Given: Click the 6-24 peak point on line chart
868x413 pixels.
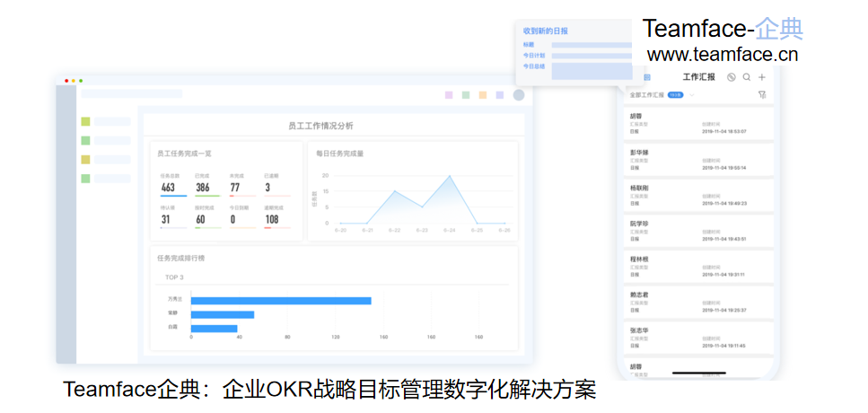Looking at the screenshot, I should pyautogui.click(x=450, y=176).
